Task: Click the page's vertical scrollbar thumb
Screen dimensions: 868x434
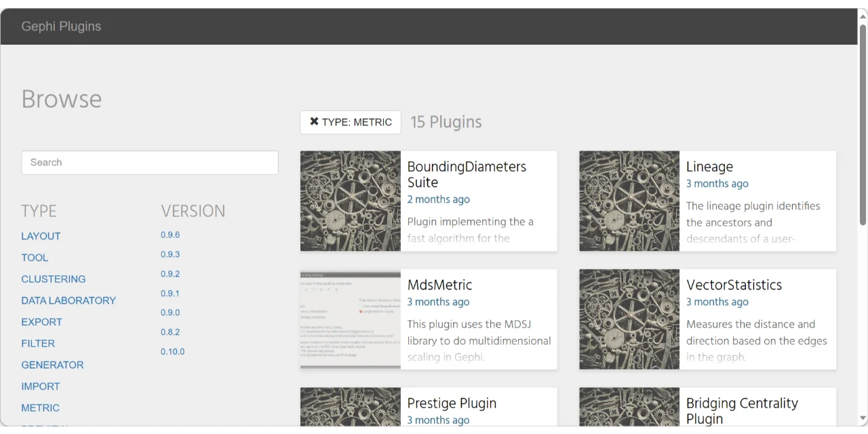Action: (863, 125)
